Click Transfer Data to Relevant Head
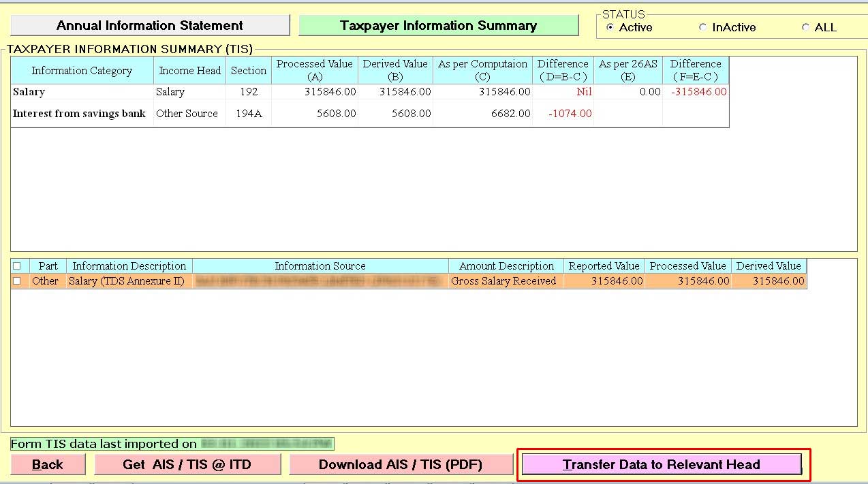Screen dimensions: 868x484 661,465
